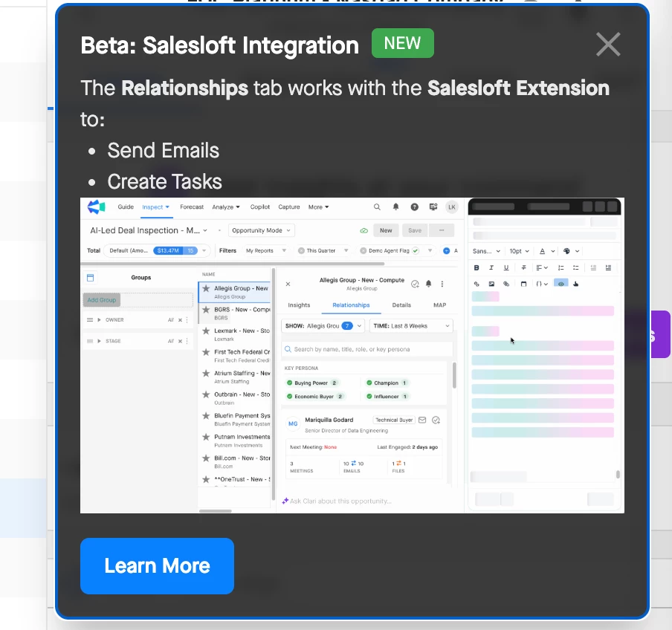
Task: Open the Guide menu item
Action: click(x=126, y=207)
